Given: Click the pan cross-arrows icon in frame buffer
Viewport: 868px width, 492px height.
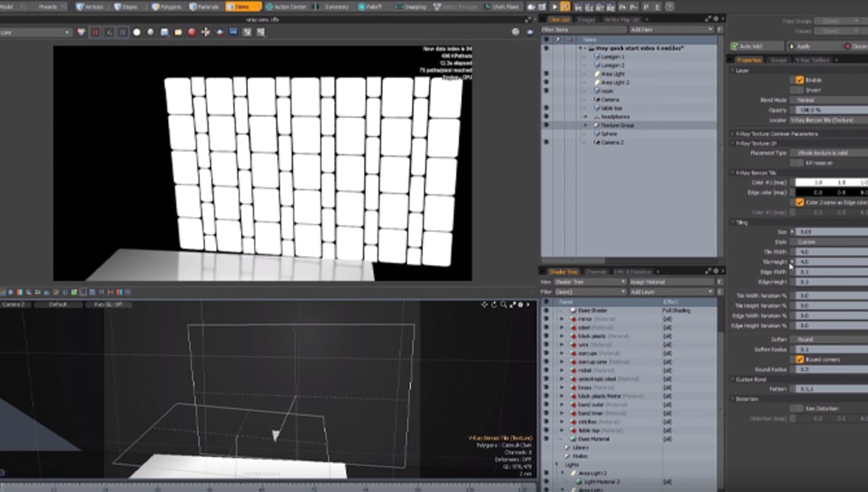Looking at the screenshot, I should point(206,32).
